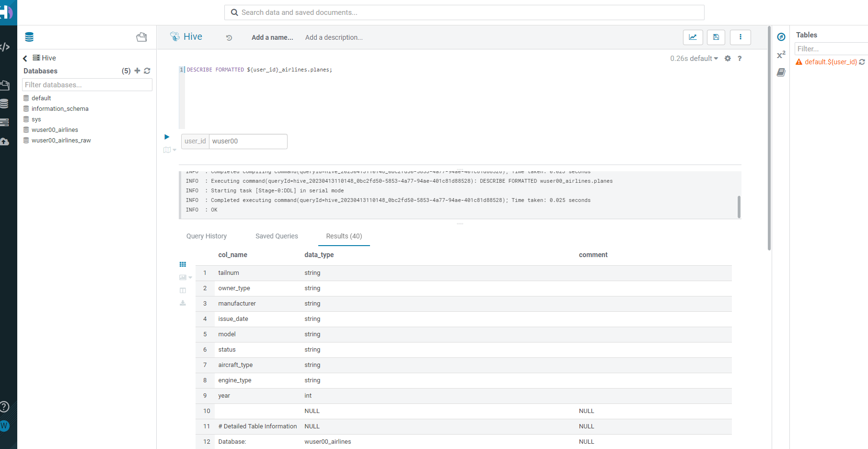Open the default.${user_id} table link
Viewport: 868px width, 449px height.
pos(831,62)
